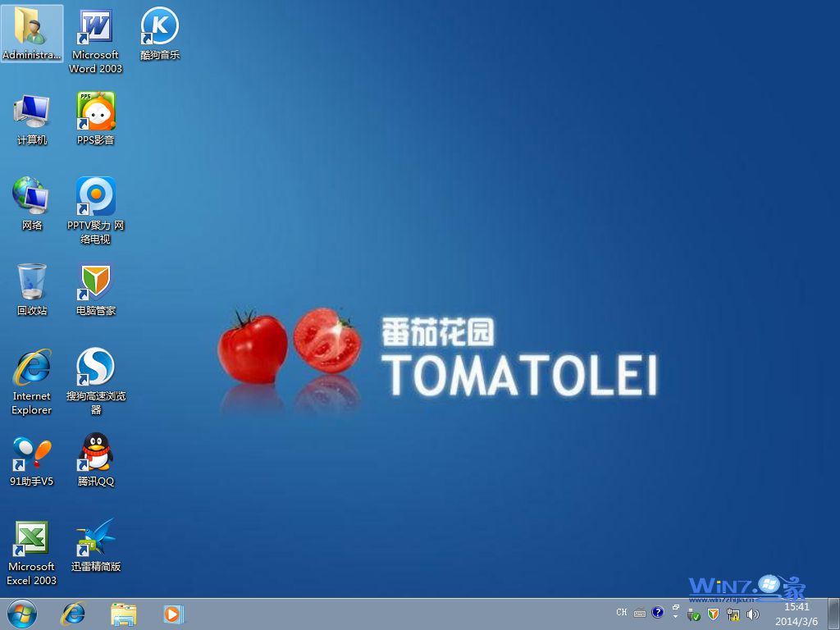Launch 腾讯QQ penguin icon
Screen dimensions: 840x630
point(95,461)
